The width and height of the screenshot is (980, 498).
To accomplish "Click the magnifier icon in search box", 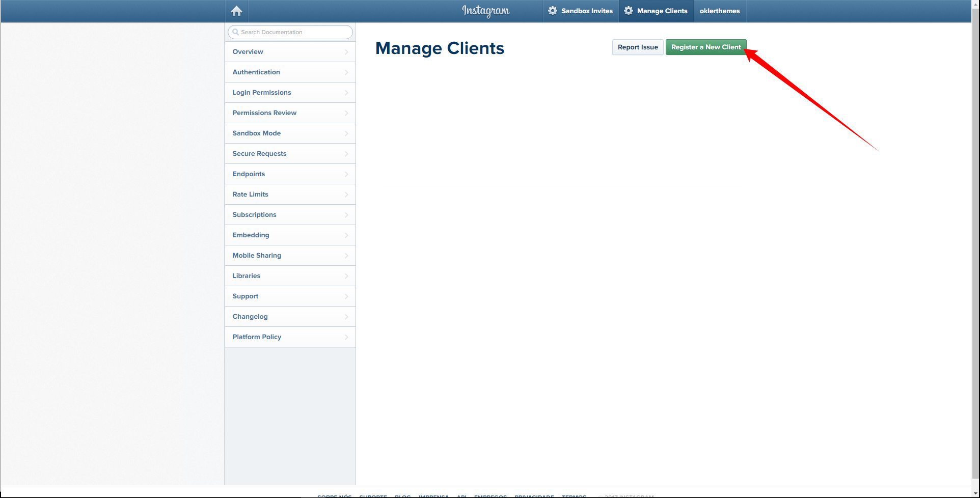I will (x=235, y=32).
